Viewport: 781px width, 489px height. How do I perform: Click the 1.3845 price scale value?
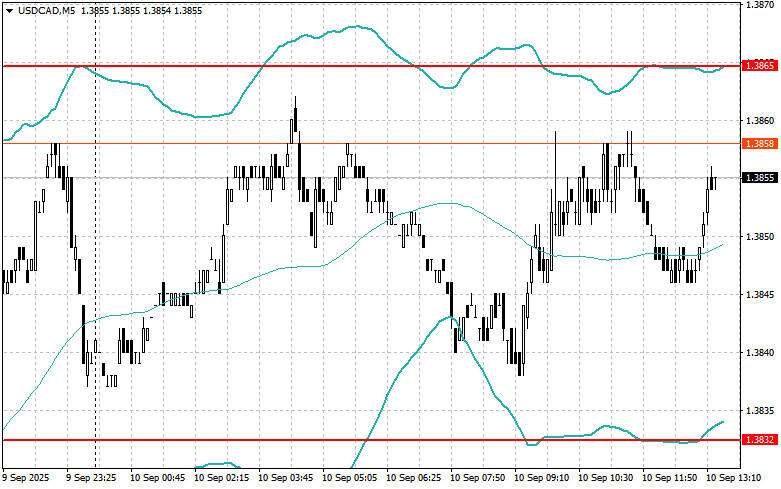(x=760, y=295)
